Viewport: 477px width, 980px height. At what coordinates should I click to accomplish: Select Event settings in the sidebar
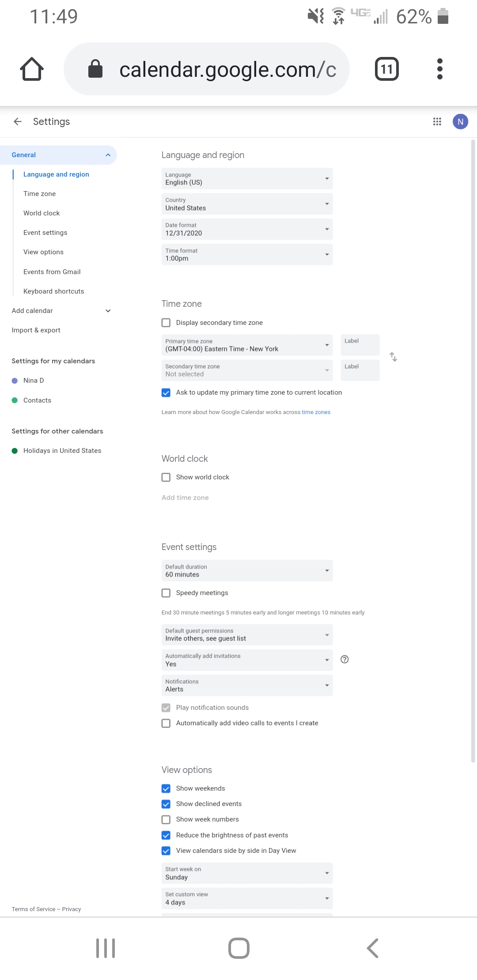[45, 233]
